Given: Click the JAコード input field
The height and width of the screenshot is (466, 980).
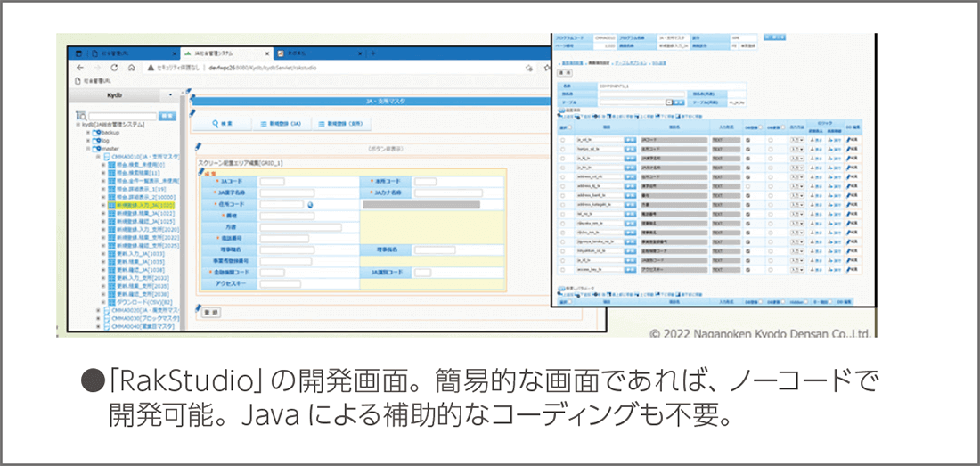Looking at the screenshot, I should [x=273, y=181].
